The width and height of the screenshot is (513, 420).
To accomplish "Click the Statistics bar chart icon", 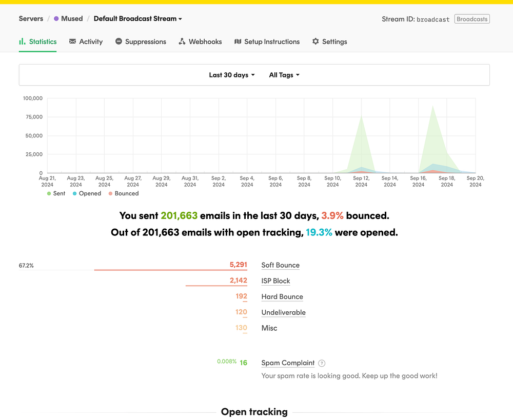I will [x=22, y=41].
